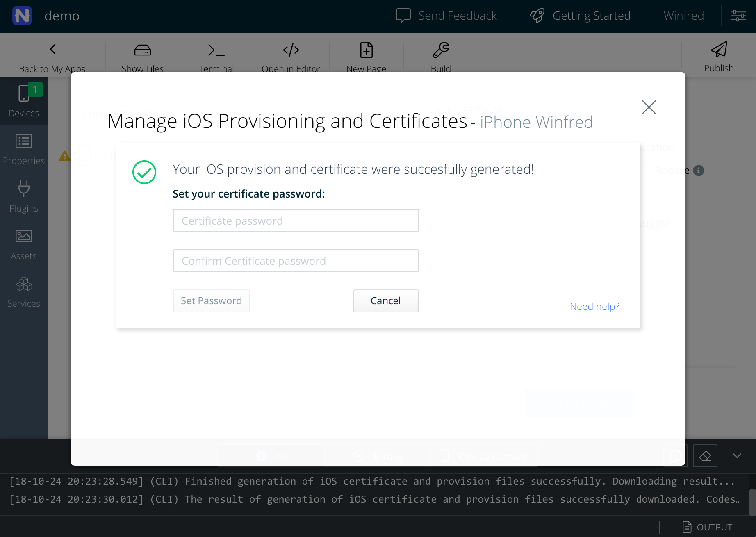Open the settings sliders icon in header
The image size is (756, 537).
pyautogui.click(x=738, y=16)
